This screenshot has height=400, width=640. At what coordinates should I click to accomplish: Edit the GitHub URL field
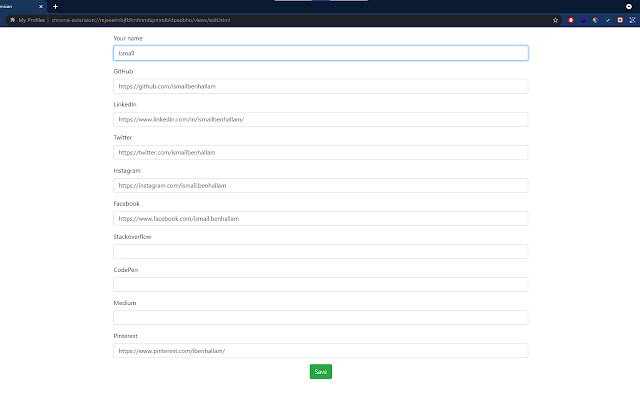321,86
